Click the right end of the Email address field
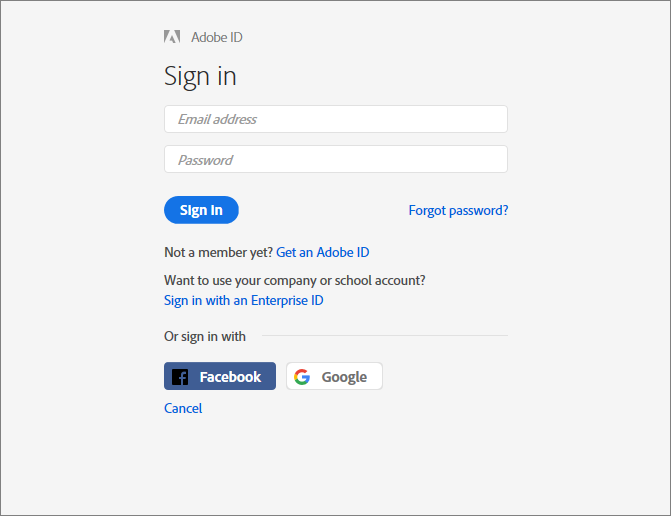Image resolution: width=671 pixels, height=516 pixels. 495,119
